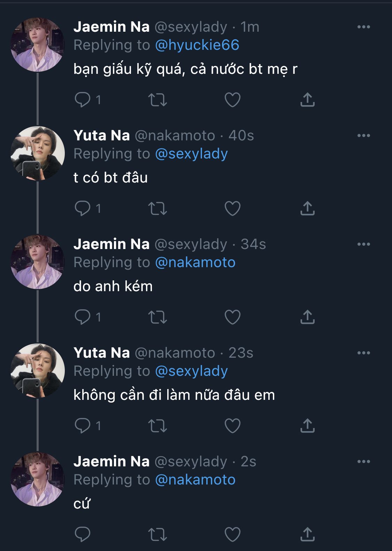The width and height of the screenshot is (392, 551).
Task: Like the 'cứ' tweet
Action: 232,535
